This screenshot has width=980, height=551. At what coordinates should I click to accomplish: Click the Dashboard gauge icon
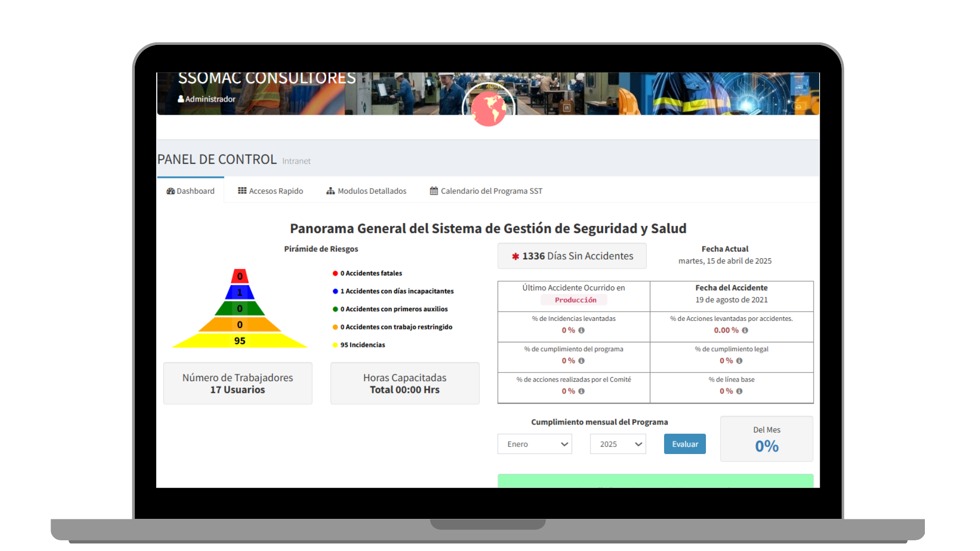[171, 191]
